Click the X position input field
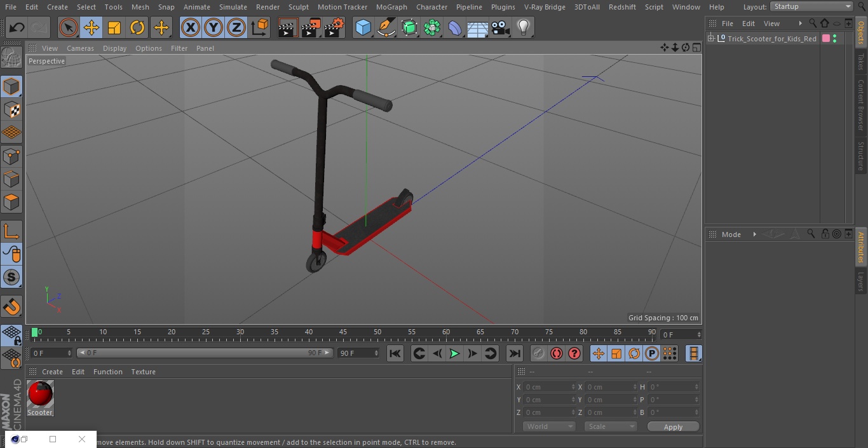The width and height of the screenshot is (868, 448). coord(549,387)
